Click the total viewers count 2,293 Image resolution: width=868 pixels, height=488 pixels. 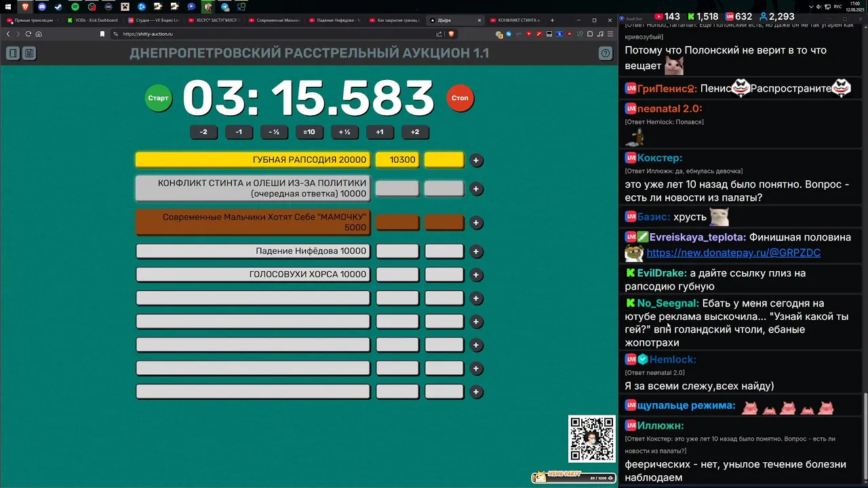[x=777, y=17]
